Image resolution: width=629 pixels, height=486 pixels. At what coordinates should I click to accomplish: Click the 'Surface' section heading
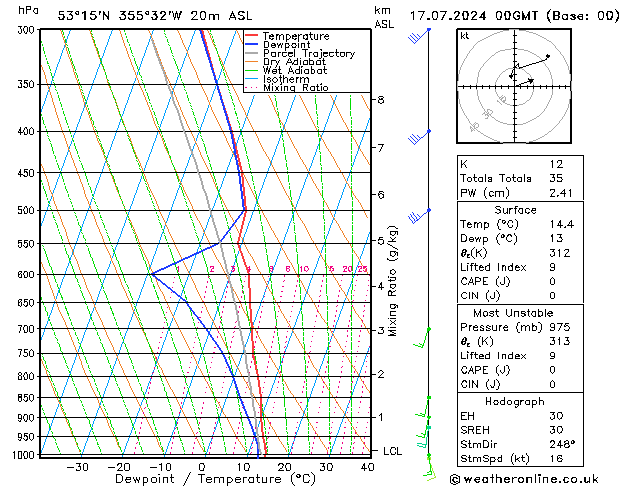(515, 210)
